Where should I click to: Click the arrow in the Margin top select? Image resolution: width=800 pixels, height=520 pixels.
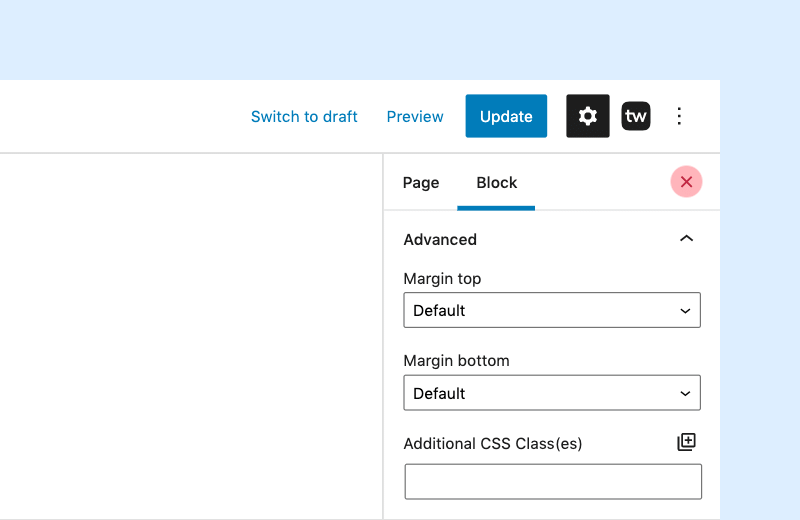tap(685, 311)
